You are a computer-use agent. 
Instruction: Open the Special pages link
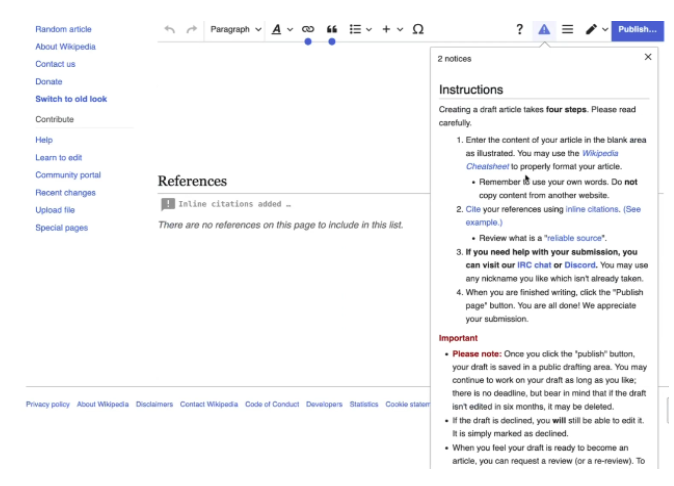(x=61, y=228)
